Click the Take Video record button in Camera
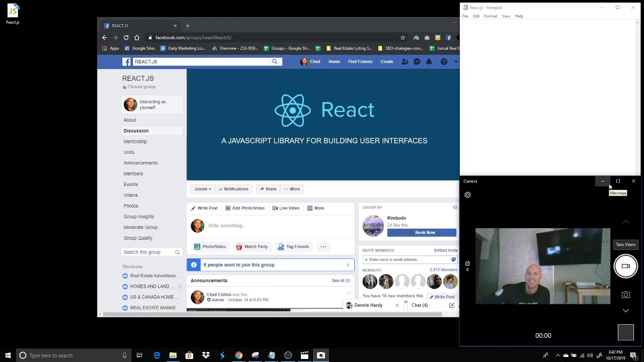644x362 pixels. (x=625, y=266)
